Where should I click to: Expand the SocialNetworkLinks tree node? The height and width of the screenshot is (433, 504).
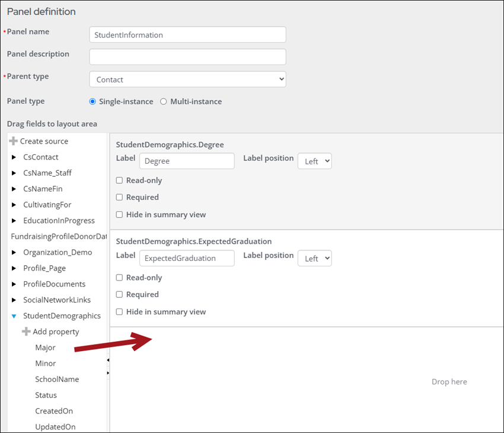click(14, 300)
